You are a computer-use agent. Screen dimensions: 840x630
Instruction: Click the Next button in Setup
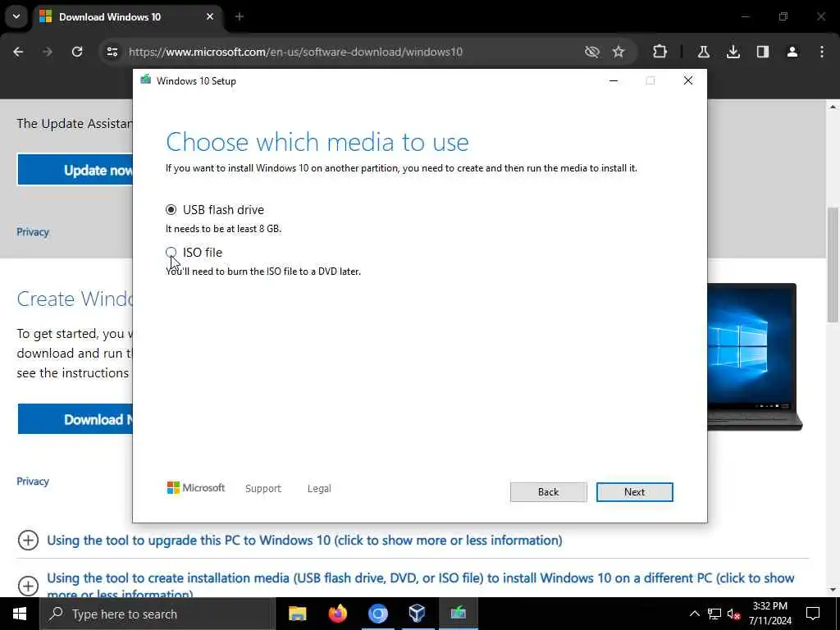[x=634, y=492]
